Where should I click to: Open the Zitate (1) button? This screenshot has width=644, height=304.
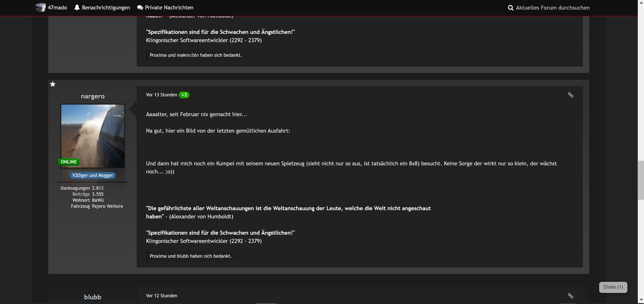click(x=613, y=287)
